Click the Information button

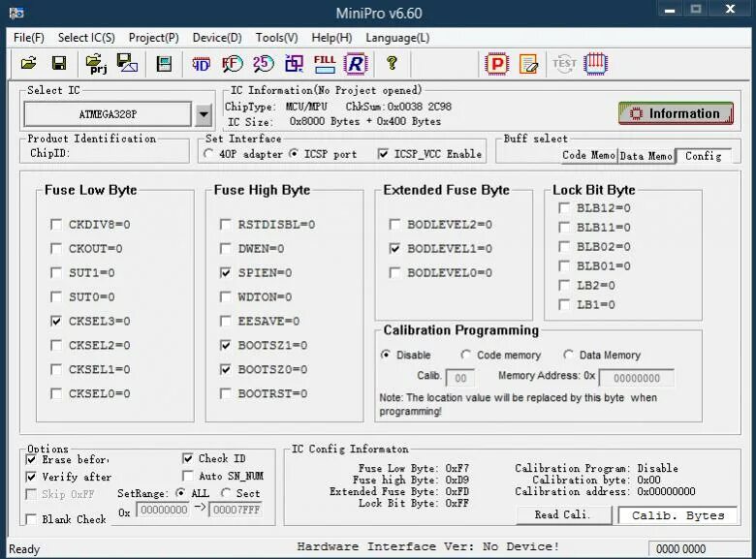pos(676,113)
